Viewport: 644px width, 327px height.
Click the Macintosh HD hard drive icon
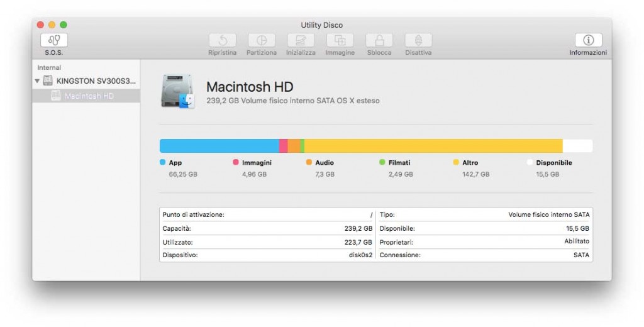point(177,91)
